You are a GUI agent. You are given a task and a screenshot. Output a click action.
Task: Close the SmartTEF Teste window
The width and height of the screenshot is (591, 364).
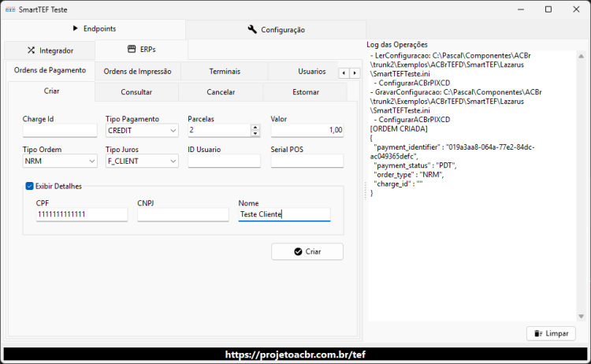click(576, 9)
